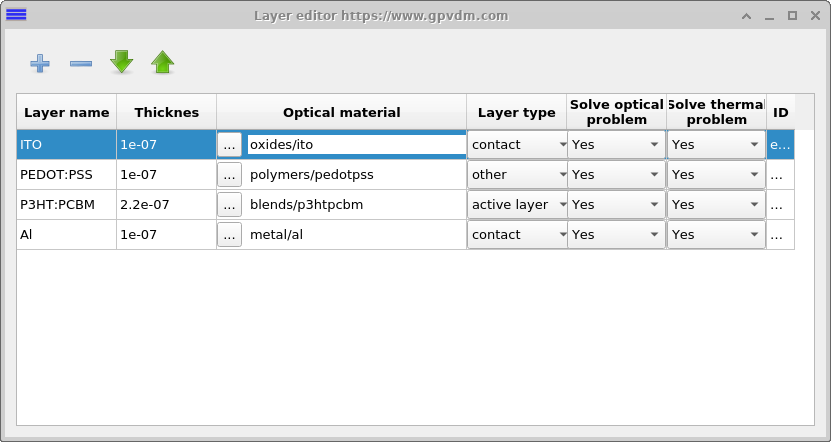The image size is (831, 442).
Task: Click the Layer name column header
Action: point(66,113)
